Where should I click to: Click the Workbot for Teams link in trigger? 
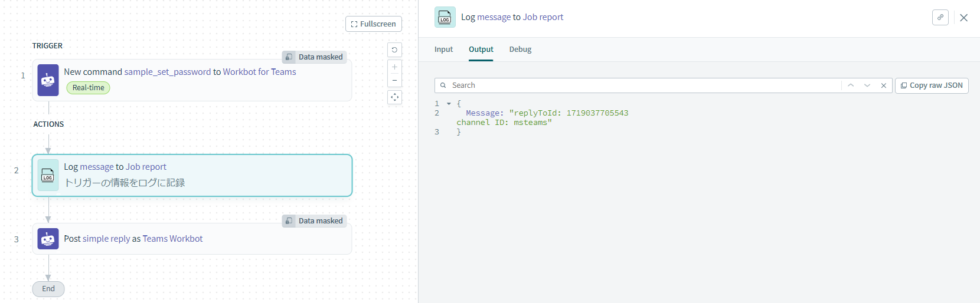(x=259, y=72)
